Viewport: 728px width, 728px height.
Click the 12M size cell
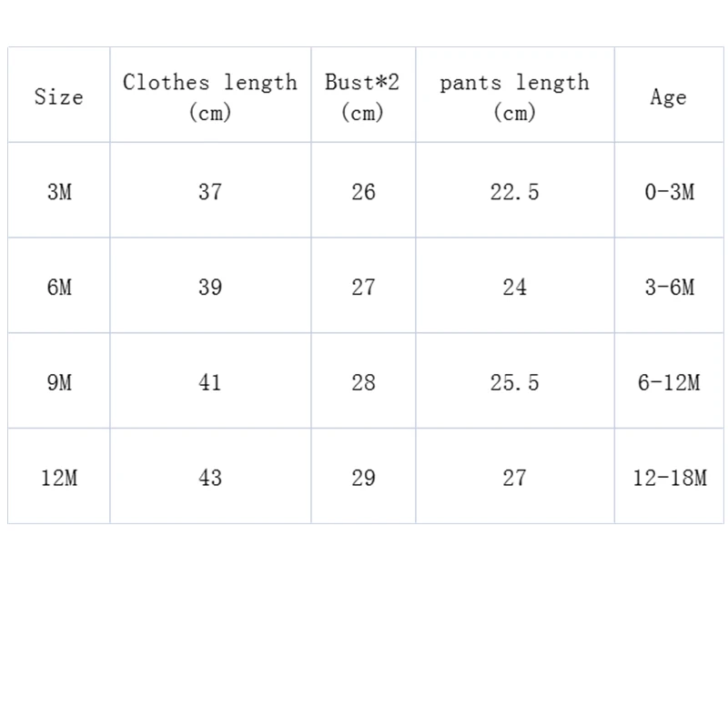click(x=59, y=478)
